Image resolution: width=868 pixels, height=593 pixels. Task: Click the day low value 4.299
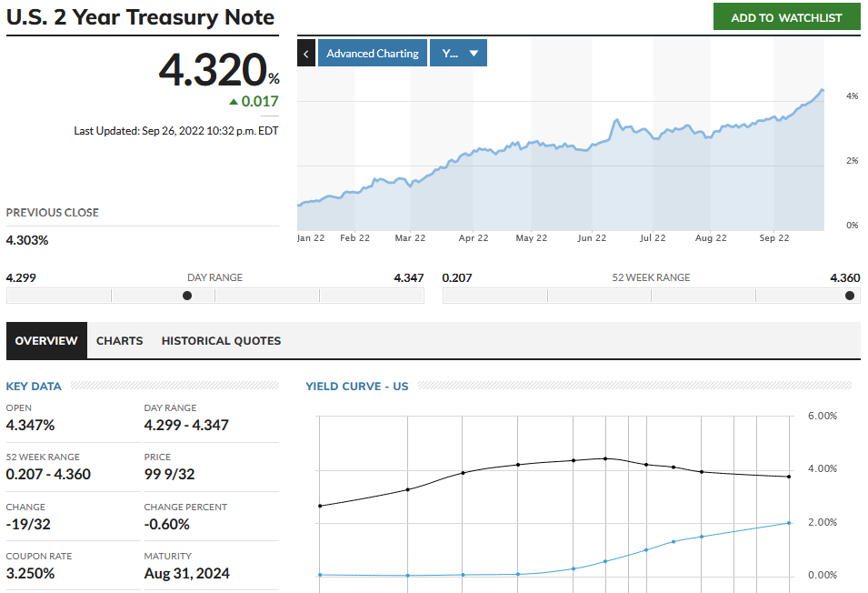click(21, 278)
